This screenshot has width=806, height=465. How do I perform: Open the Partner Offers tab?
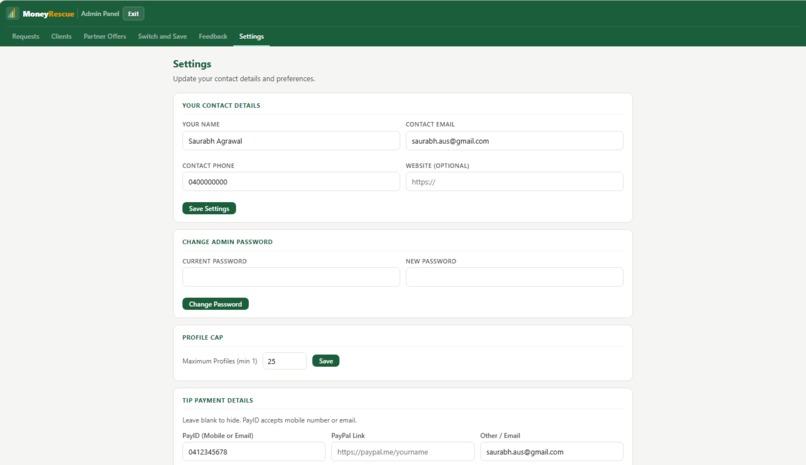(105, 36)
